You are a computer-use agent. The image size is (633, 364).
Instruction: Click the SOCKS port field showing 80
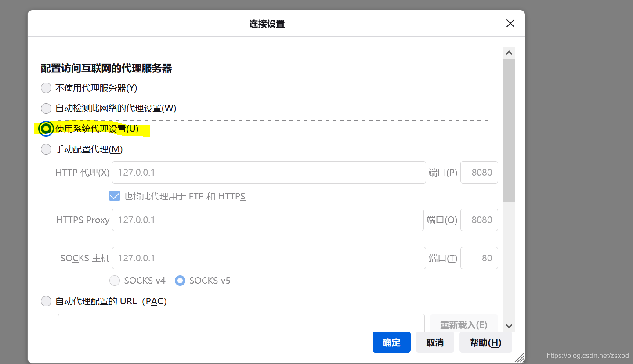click(x=479, y=258)
